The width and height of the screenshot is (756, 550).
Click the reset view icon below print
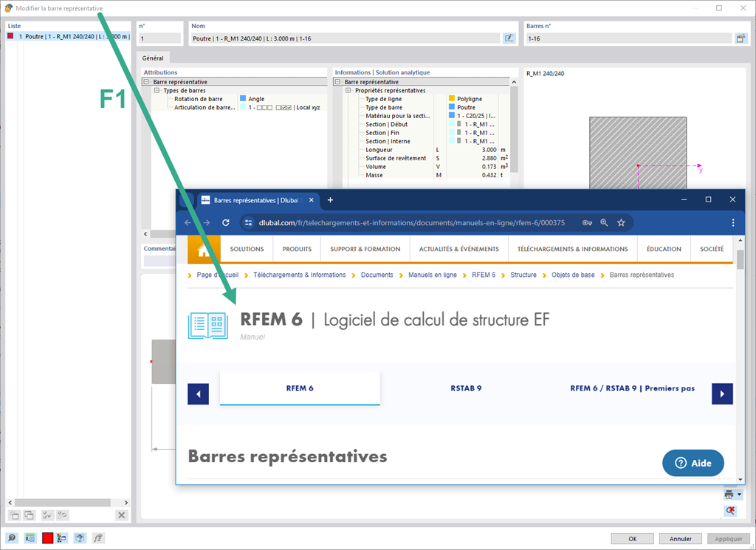[x=730, y=510]
